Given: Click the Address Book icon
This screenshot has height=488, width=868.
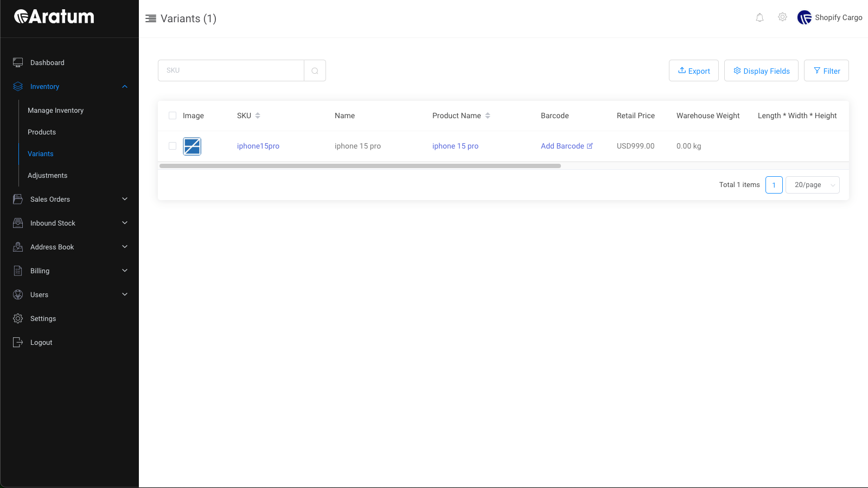Looking at the screenshot, I should click(18, 247).
